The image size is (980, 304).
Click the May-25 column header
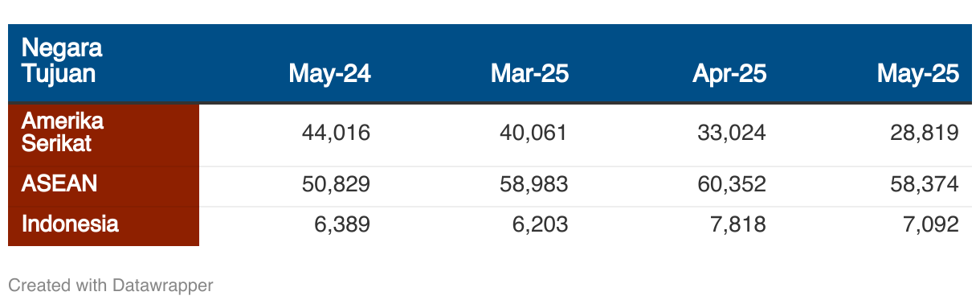point(918,74)
